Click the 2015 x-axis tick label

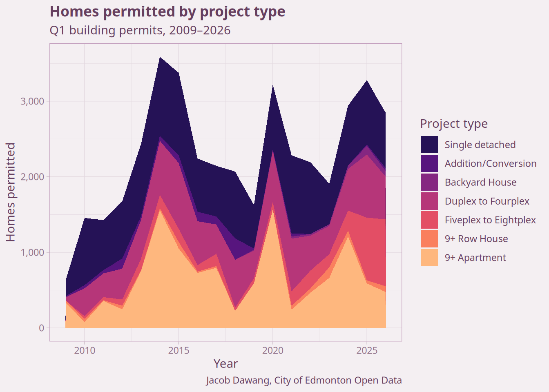[x=179, y=350]
